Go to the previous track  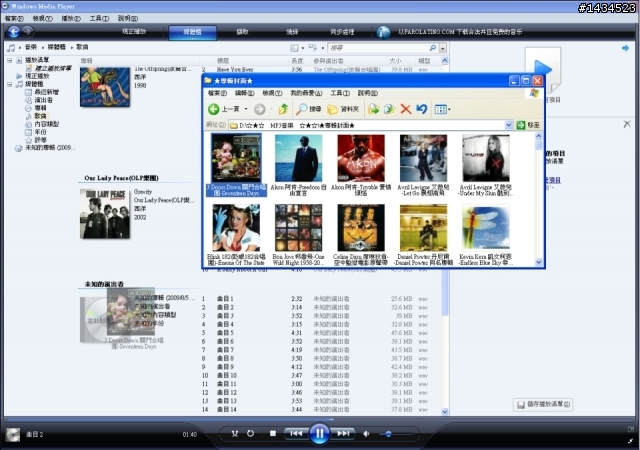(296, 433)
